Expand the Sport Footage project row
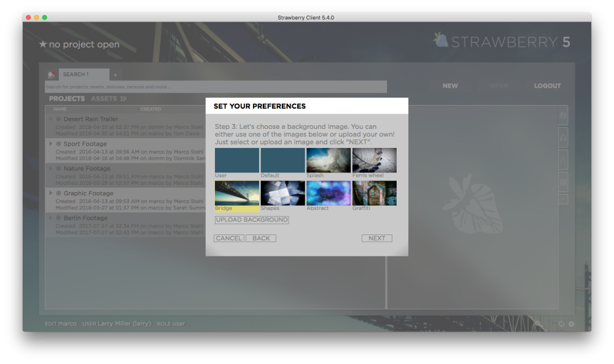This screenshot has height=364, width=614. [x=51, y=144]
